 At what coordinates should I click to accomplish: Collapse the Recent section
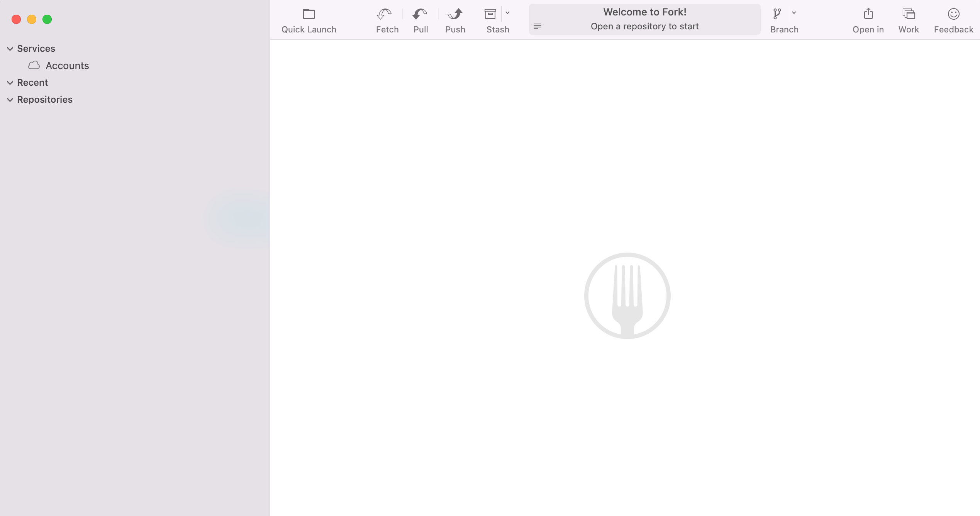click(10, 83)
